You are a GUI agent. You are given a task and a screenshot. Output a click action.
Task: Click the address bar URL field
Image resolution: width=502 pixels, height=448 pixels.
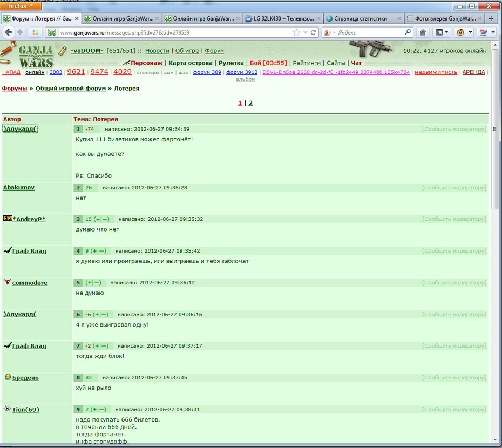pyautogui.click(x=174, y=32)
